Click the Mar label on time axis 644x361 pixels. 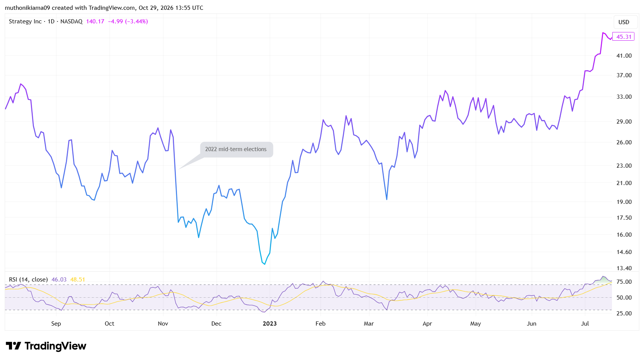coord(369,324)
